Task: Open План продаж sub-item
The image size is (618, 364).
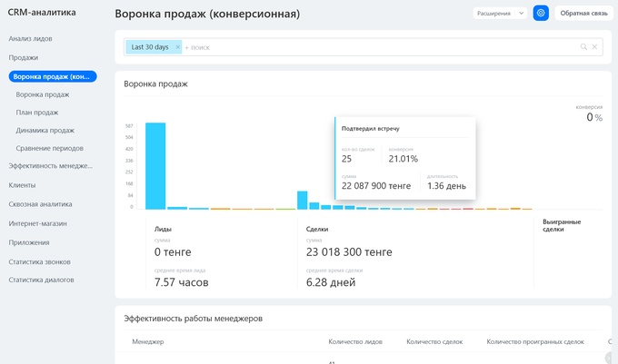Action: coord(37,113)
